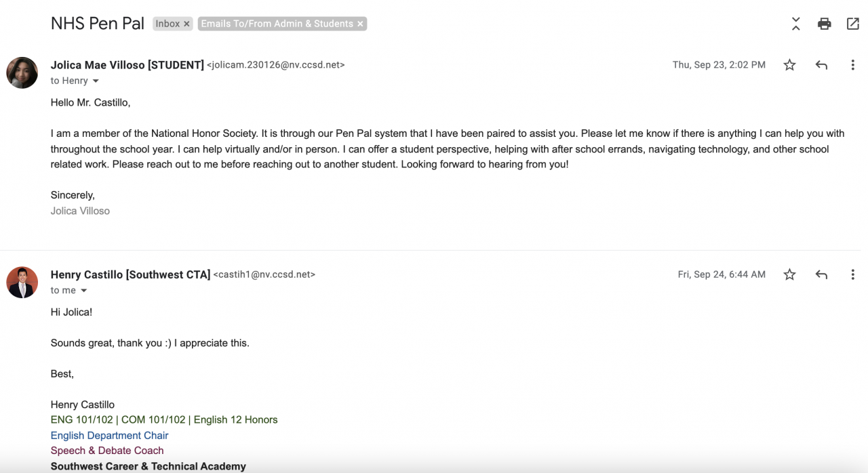The height and width of the screenshot is (473, 868).
Task: Remove Emails To/From Admin & Students label
Action: click(x=361, y=24)
